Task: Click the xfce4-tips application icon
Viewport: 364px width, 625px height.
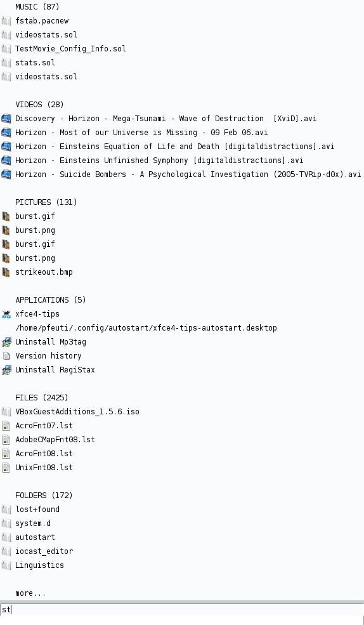Action: pyautogui.click(x=6, y=314)
